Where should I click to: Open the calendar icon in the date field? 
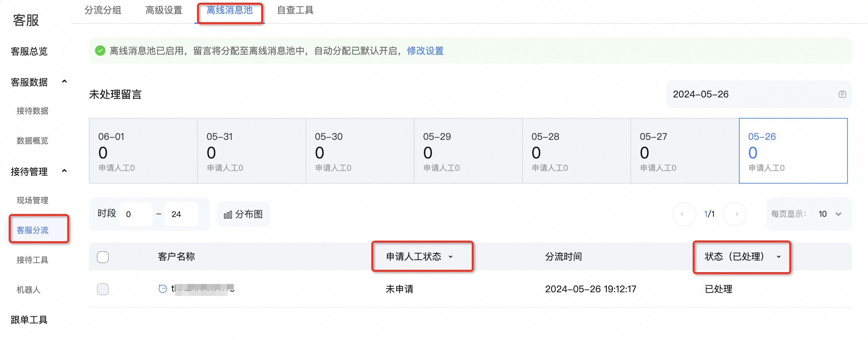(842, 94)
